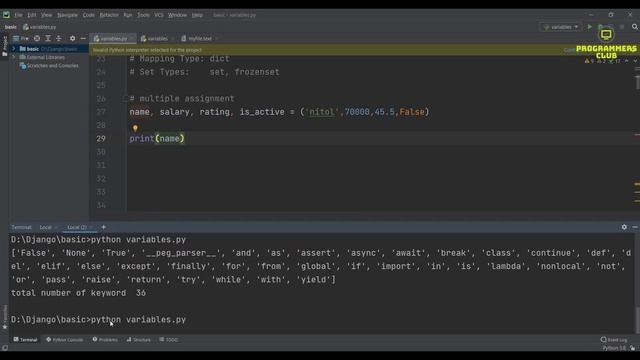
Task: Open the File menu
Action: (x=18, y=15)
